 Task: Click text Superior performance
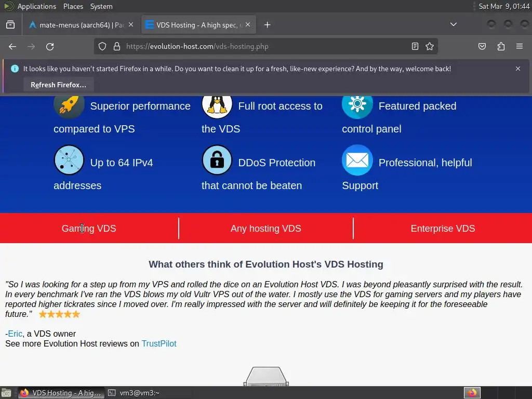coord(140,106)
